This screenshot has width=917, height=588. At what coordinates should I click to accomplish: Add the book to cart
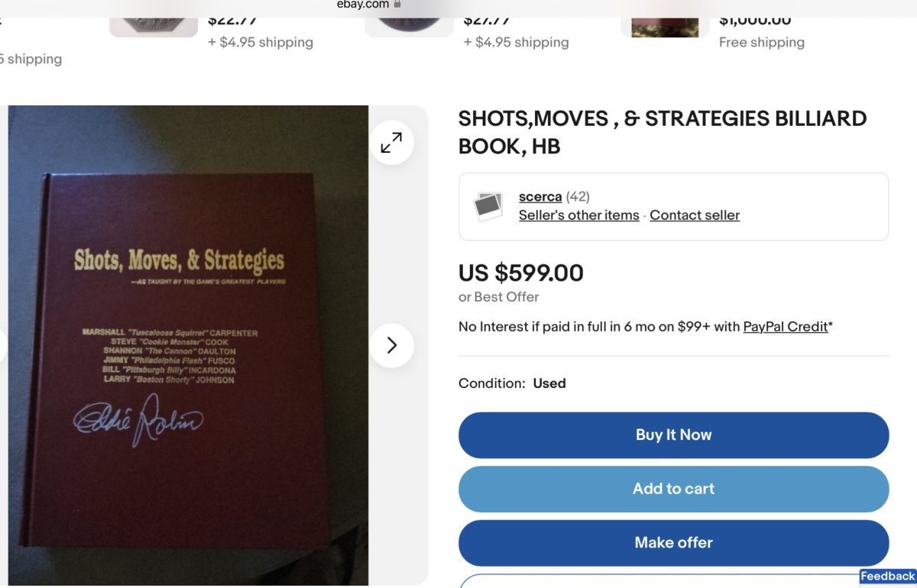pyautogui.click(x=673, y=489)
